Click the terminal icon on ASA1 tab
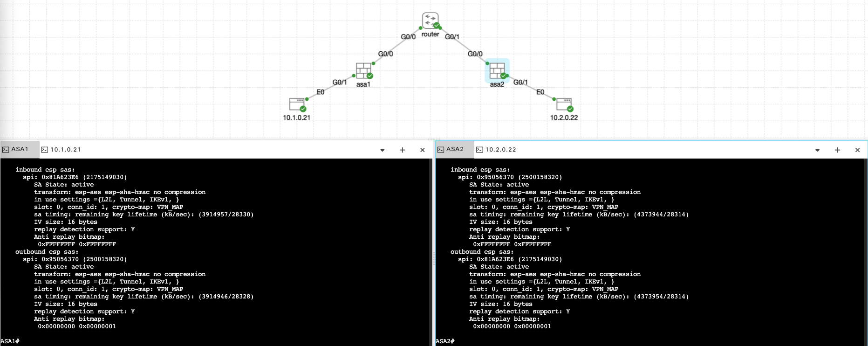 click(x=6, y=150)
